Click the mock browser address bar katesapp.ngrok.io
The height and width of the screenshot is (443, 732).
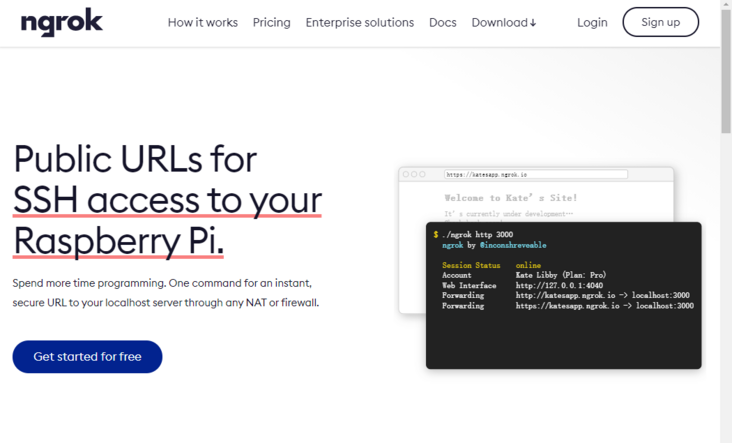coord(536,174)
